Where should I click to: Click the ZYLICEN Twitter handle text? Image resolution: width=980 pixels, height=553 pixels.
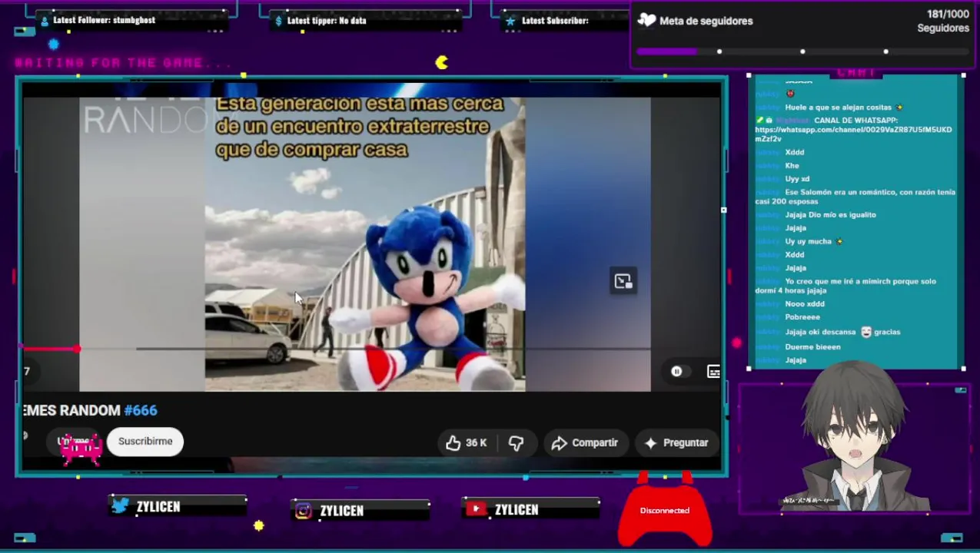coord(158,506)
